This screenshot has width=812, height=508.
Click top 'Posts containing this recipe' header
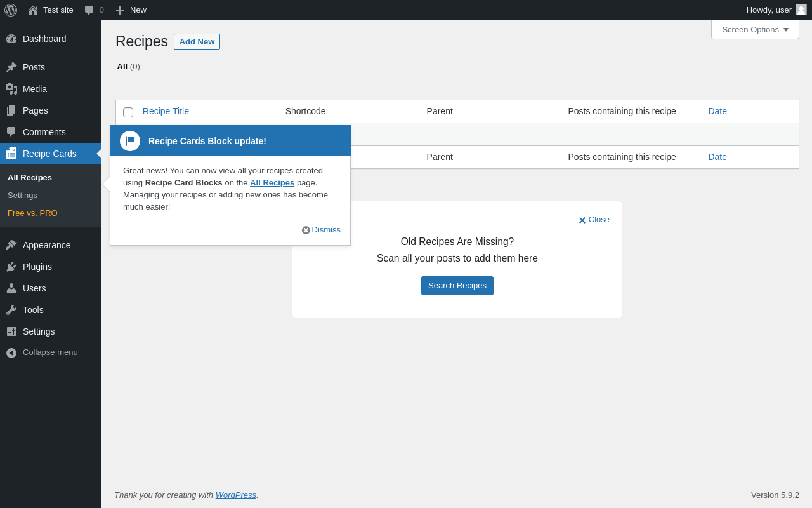click(622, 111)
